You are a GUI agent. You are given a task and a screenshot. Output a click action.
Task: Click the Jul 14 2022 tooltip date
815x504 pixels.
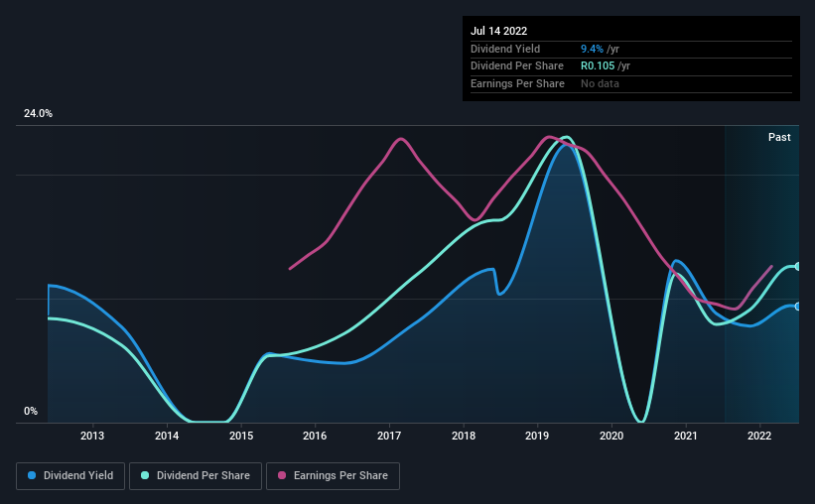[499, 31]
